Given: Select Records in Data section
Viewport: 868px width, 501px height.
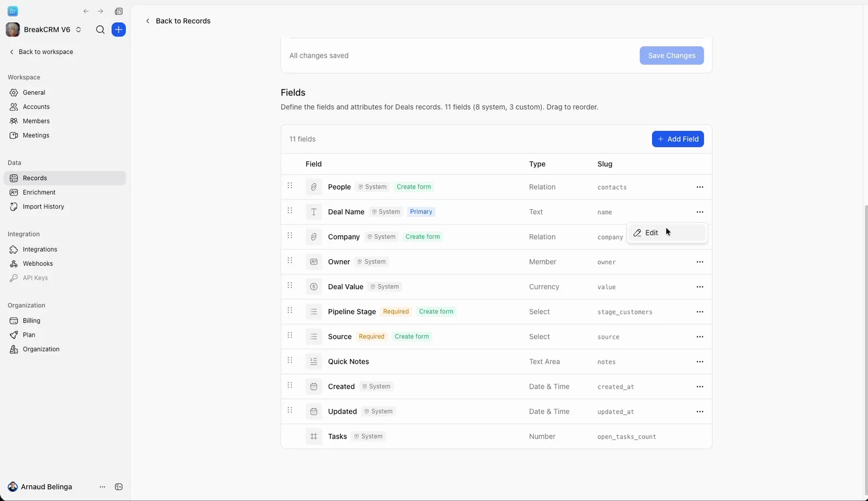Looking at the screenshot, I should pyautogui.click(x=65, y=178).
